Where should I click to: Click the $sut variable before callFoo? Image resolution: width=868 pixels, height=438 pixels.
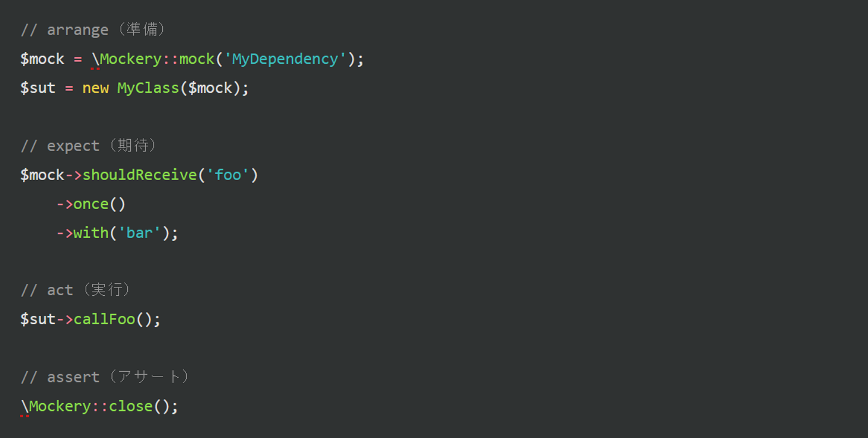[x=38, y=319]
